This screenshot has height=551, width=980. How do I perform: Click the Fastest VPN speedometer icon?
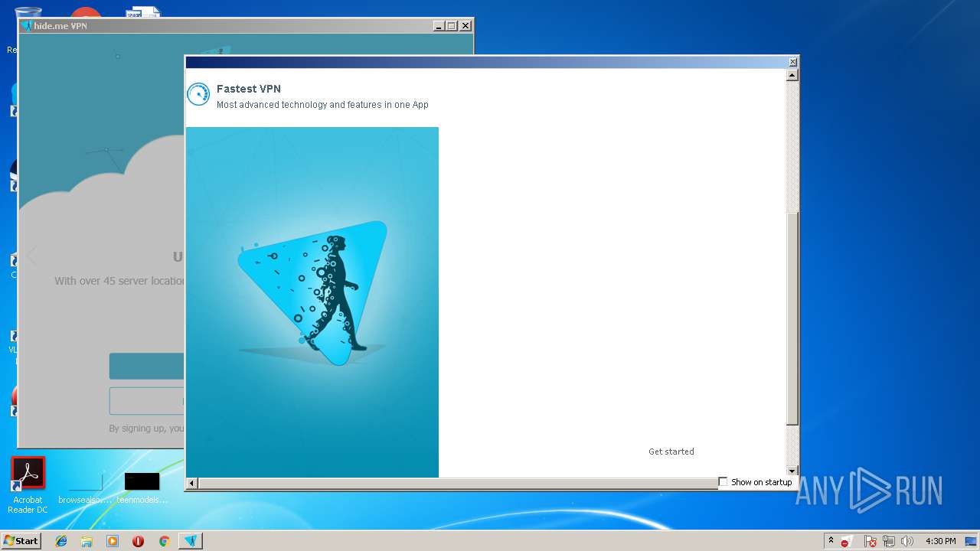pyautogui.click(x=198, y=94)
